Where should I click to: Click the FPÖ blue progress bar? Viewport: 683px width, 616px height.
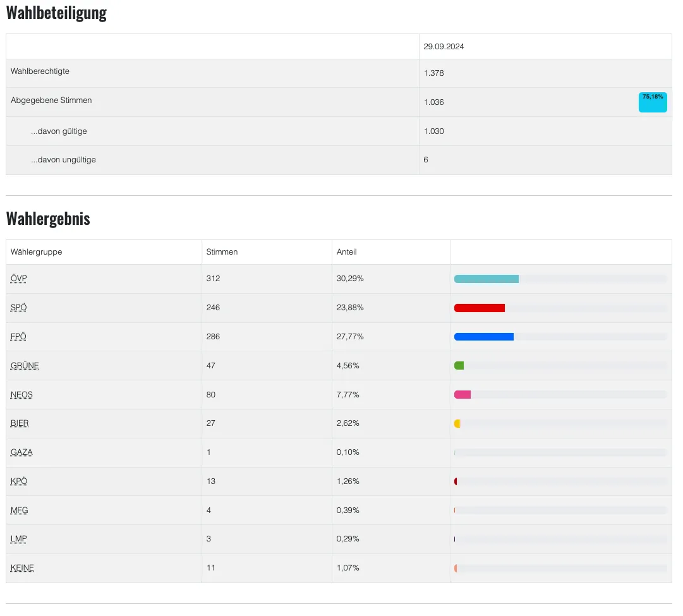(483, 337)
